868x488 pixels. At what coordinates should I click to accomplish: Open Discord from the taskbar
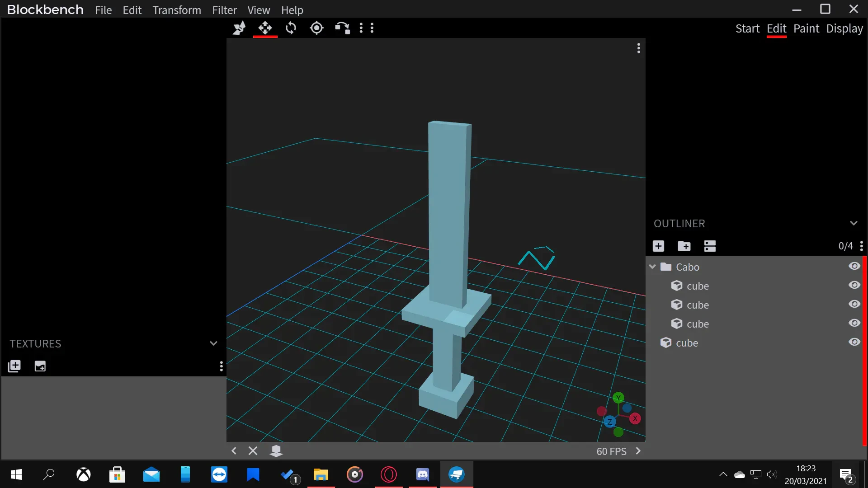(422, 474)
